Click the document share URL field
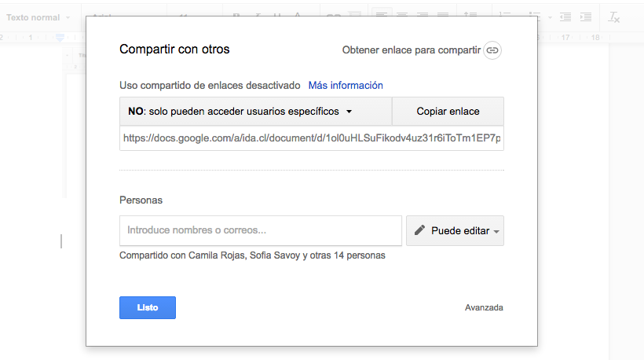 (311, 138)
